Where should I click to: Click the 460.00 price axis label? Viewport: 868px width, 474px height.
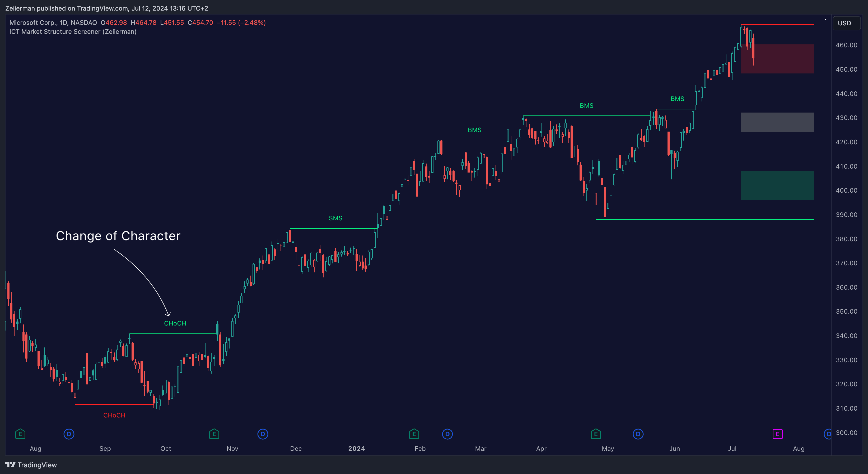pyautogui.click(x=846, y=45)
